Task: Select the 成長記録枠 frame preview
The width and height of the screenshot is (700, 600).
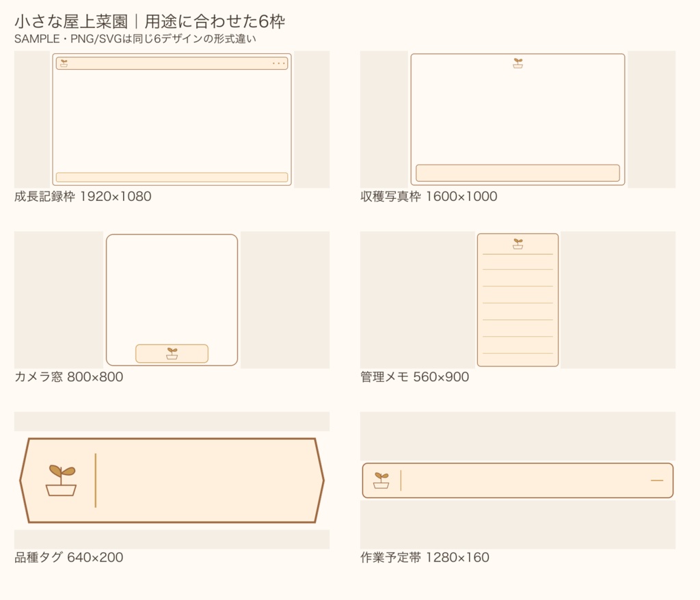Action: [x=172, y=120]
